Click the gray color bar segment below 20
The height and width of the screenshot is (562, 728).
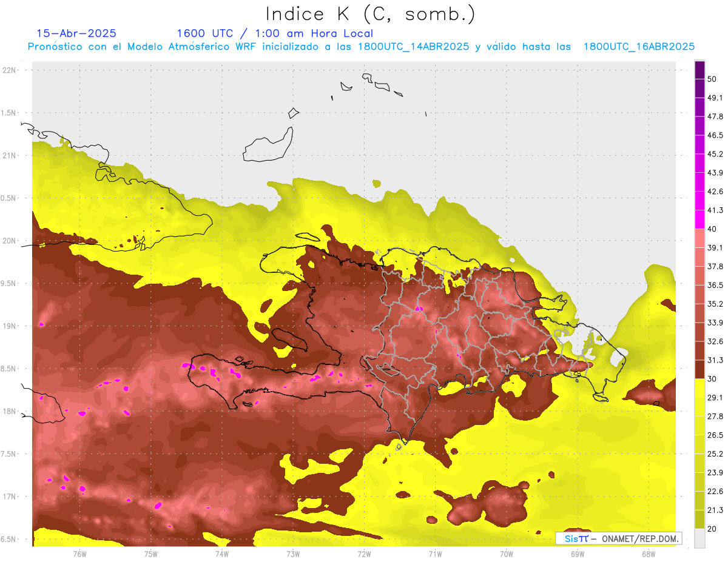pyautogui.click(x=700, y=538)
